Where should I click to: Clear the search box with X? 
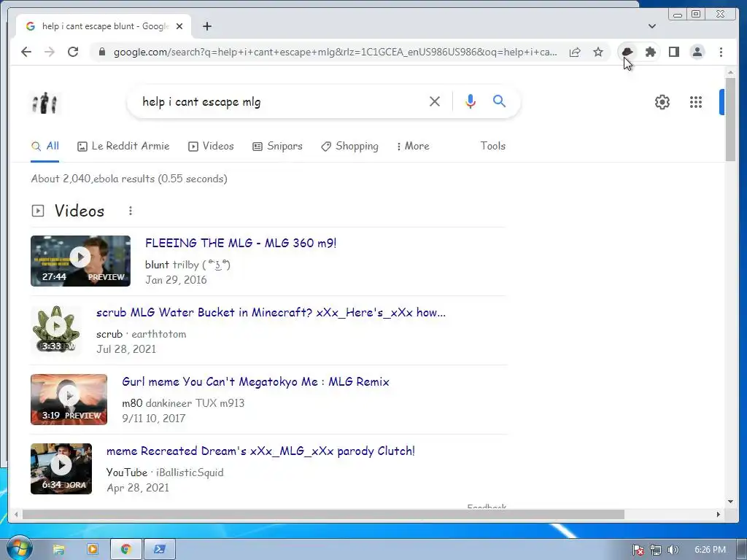435,101
